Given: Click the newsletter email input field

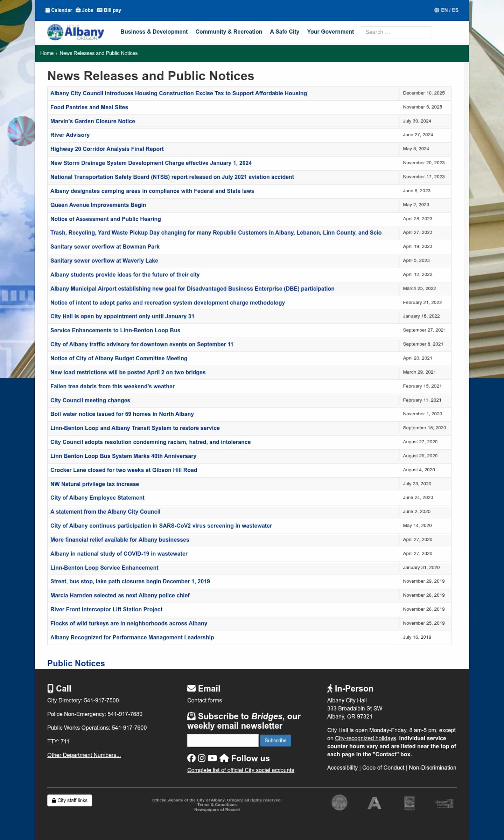Looking at the screenshot, I should click(223, 740).
